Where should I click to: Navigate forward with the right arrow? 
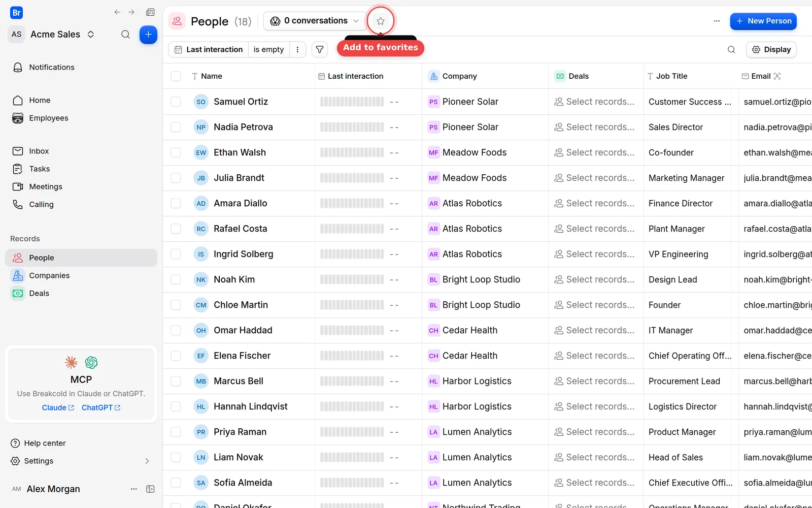click(x=131, y=12)
